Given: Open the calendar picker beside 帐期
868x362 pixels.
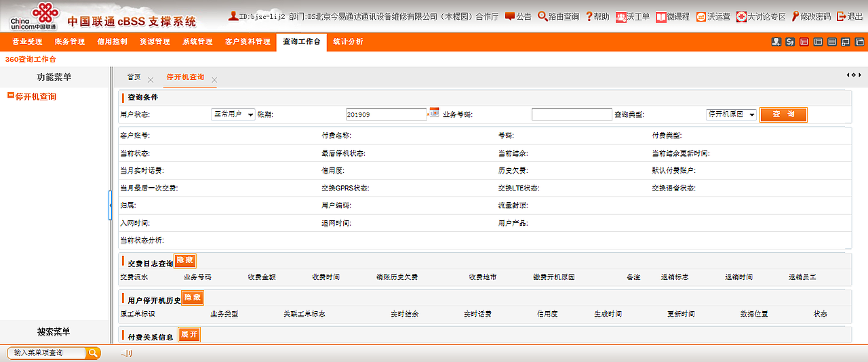Looking at the screenshot, I should coord(434,113).
